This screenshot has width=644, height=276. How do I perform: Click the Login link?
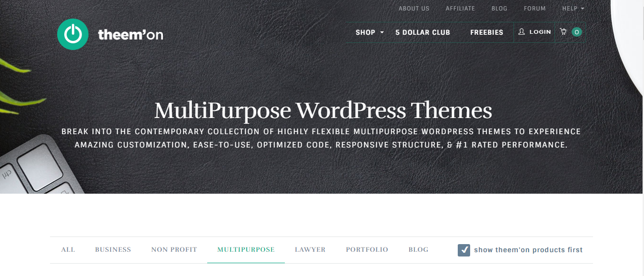pyautogui.click(x=540, y=32)
